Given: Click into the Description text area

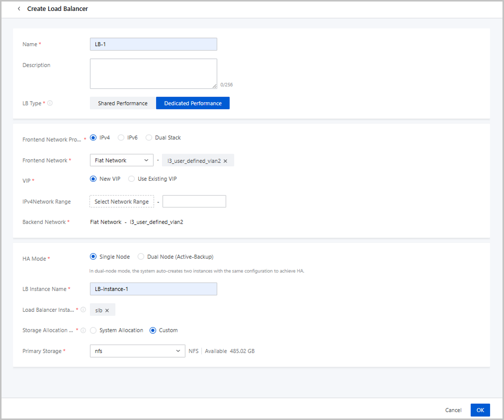Looking at the screenshot, I should [x=153, y=74].
